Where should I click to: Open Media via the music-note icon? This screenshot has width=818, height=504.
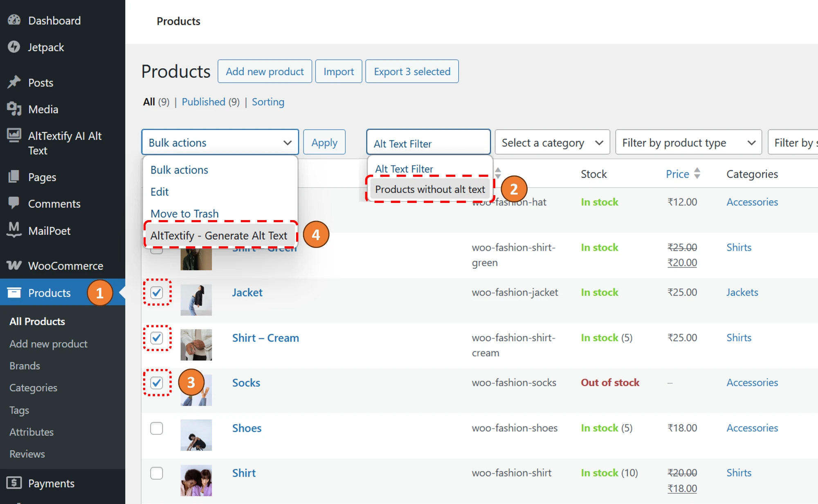(x=15, y=109)
